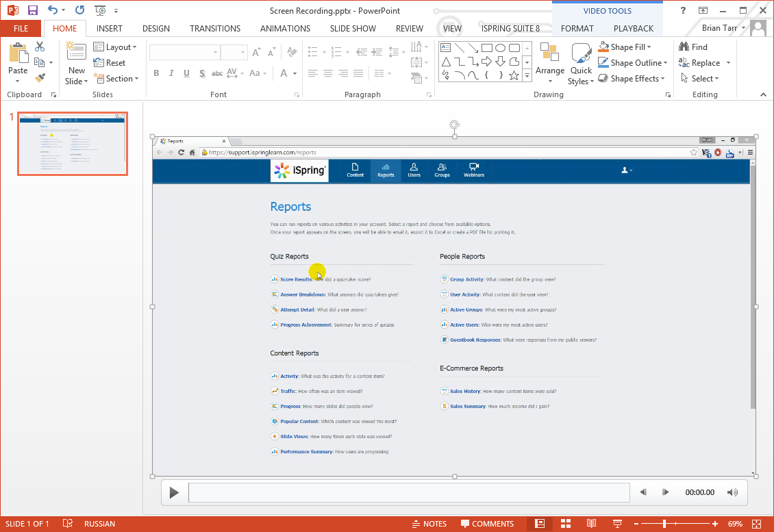Select the Star shape in shapes gallery
The height and width of the screenshot is (532, 774).
[514, 75]
